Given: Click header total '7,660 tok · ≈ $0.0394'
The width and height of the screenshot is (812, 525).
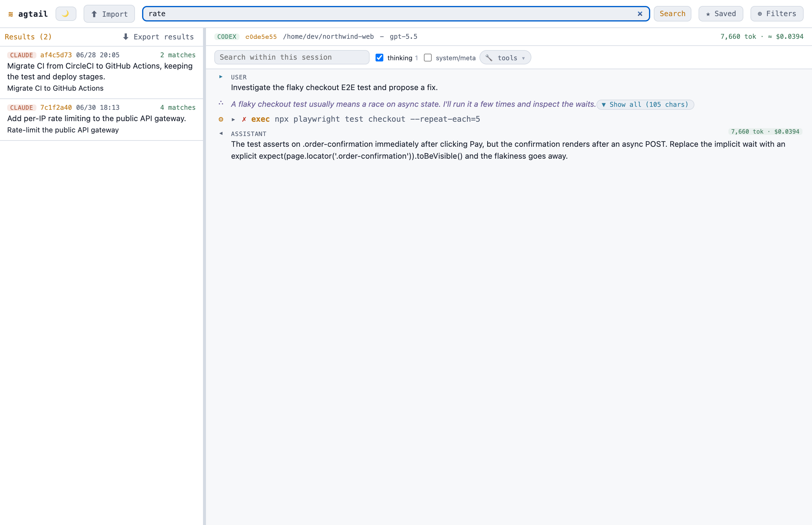Looking at the screenshot, I should click(762, 36).
